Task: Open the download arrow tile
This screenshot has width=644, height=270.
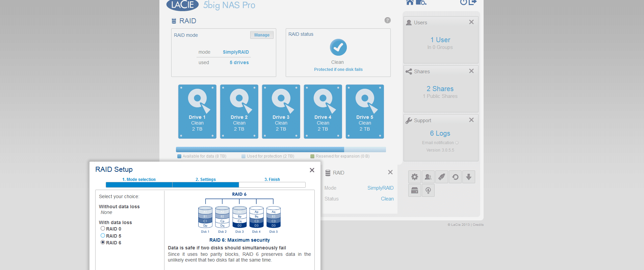Action: pos(469,177)
